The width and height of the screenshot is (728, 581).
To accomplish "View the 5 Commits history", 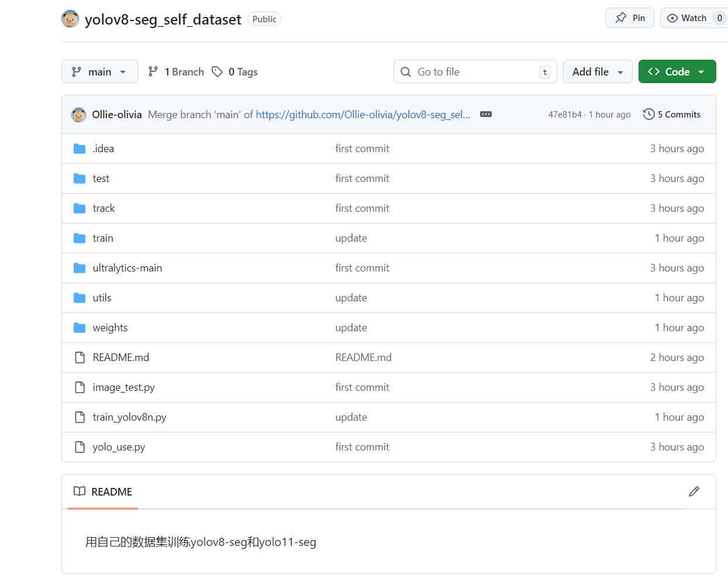I will click(672, 115).
